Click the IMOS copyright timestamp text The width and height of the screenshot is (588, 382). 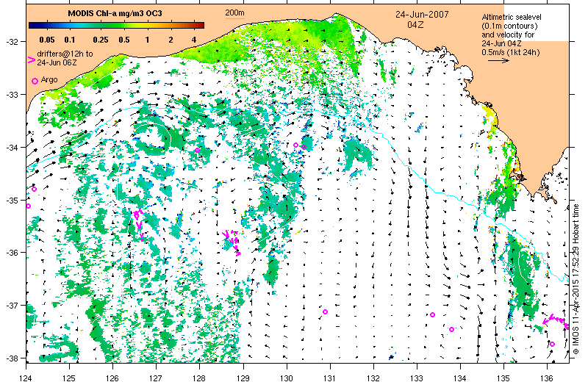pos(576,279)
